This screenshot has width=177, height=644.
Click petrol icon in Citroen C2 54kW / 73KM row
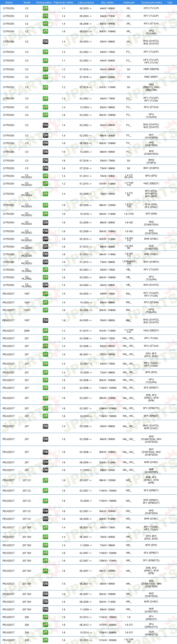coord(45,16)
